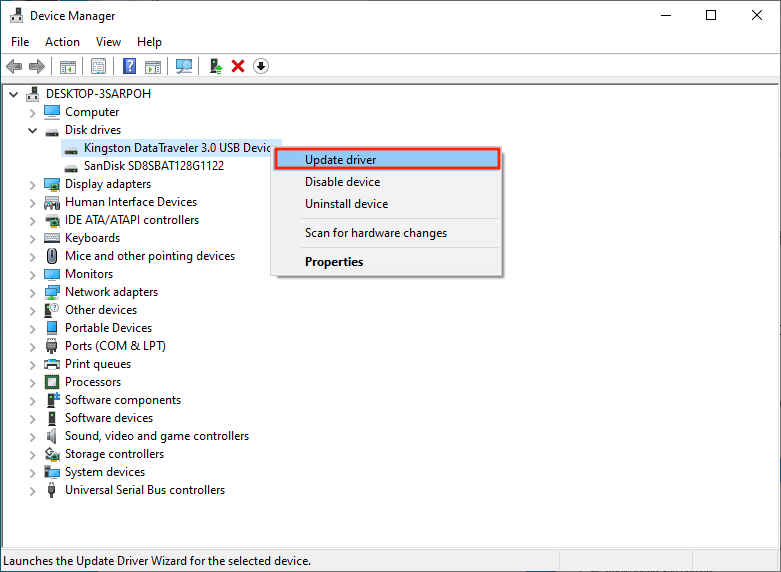Open the File menu

point(20,42)
